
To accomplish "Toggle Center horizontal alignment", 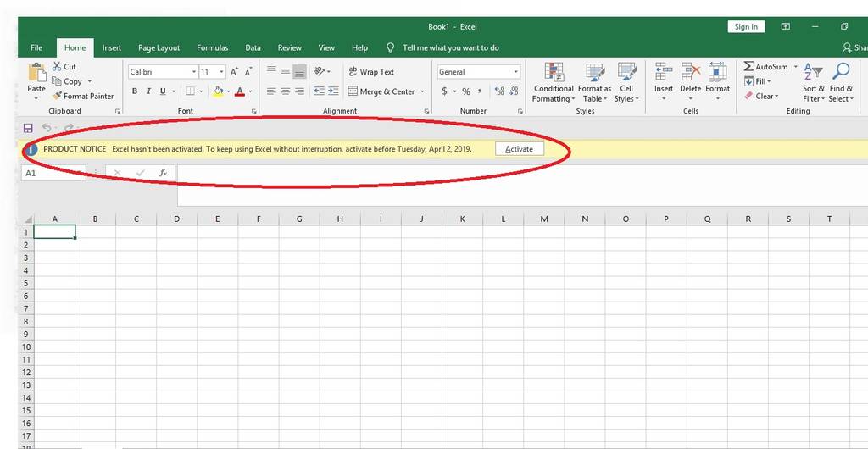I will tap(286, 91).
